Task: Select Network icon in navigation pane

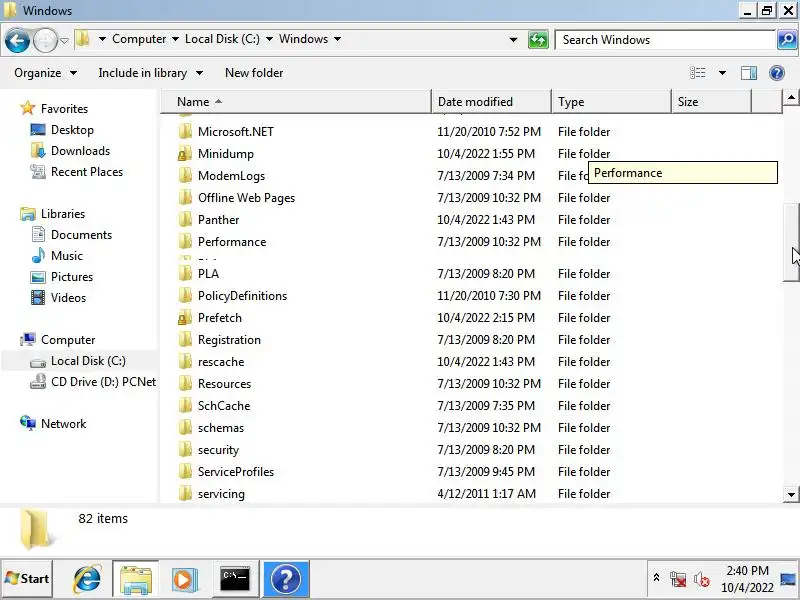Action: [x=28, y=423]
